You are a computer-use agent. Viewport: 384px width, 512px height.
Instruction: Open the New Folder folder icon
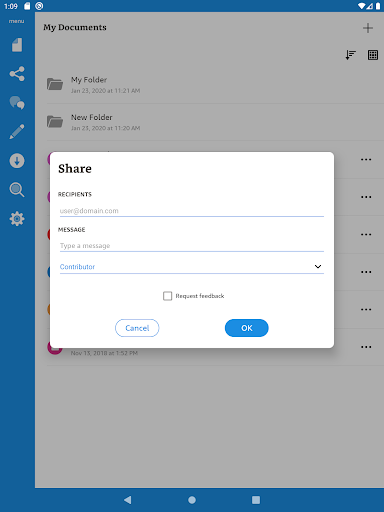[x=55, y=121]
